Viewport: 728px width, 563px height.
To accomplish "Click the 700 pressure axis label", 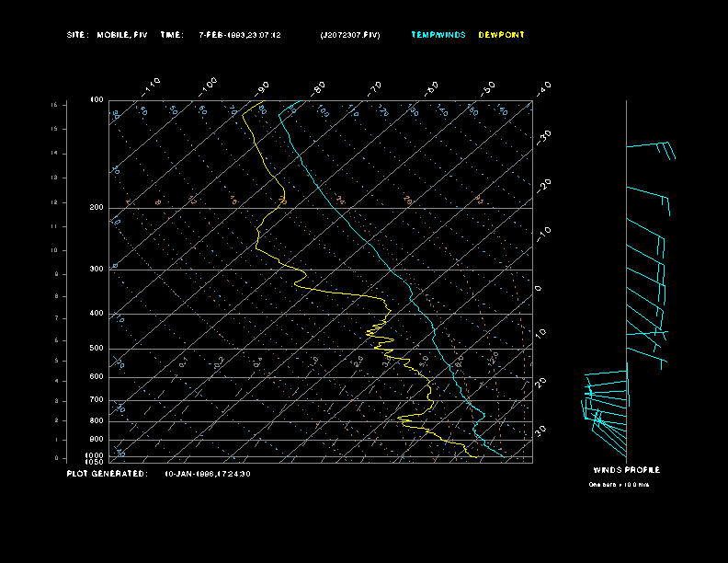I will coord(97,400).
